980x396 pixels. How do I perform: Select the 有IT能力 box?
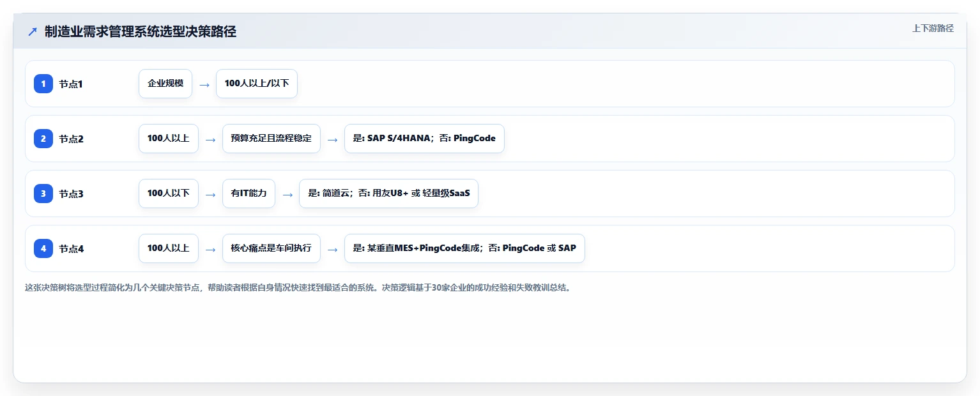click(249, 194)
